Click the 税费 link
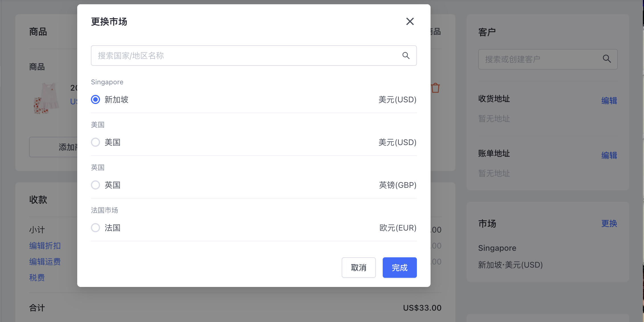The width and height of the screenshot is (644, 322). tap(37, 278)
